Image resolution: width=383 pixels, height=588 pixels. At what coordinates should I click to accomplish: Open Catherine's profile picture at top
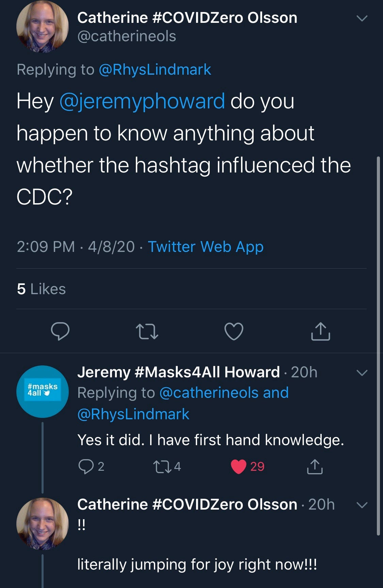point(43,26)
